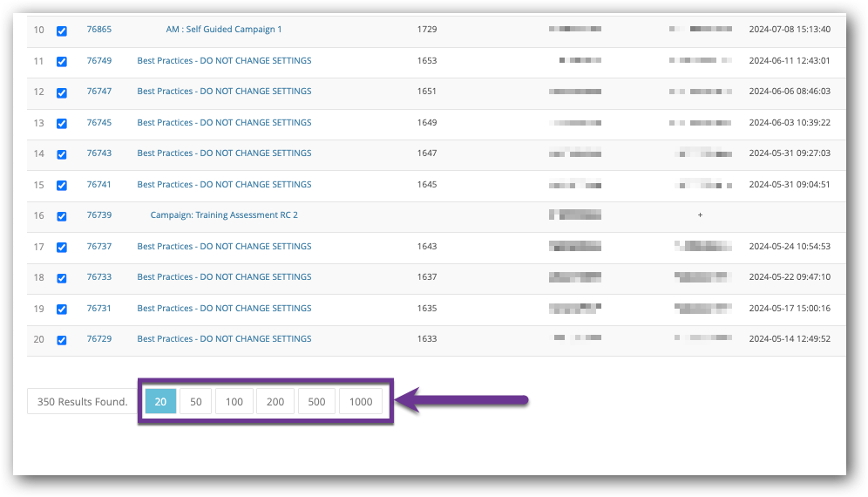
Task: Open Best Practices link in row 20
Action: point(224,338)
